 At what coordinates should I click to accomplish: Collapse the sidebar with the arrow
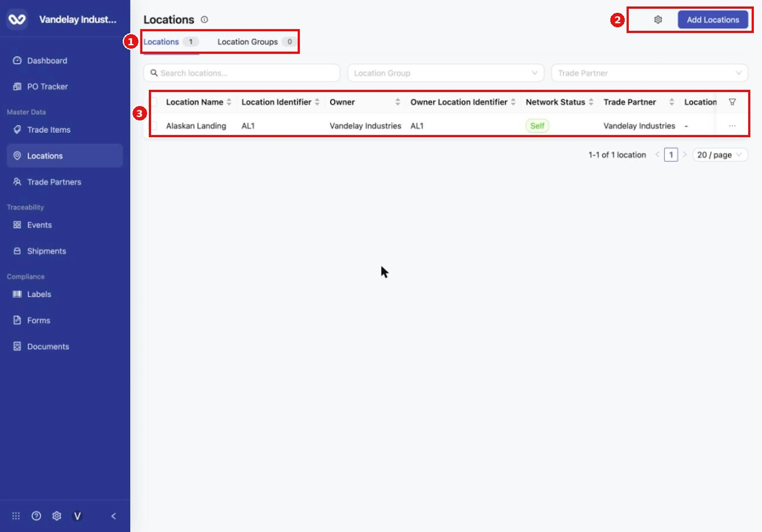114,516
